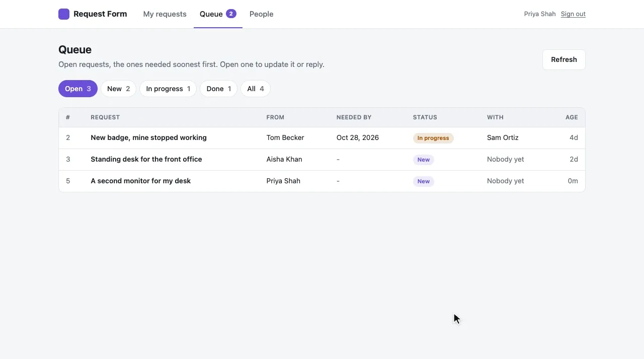This screenshot has width=644, height=359.
Task: Click the In progress status badge
Action: click(x=433, y=138)
